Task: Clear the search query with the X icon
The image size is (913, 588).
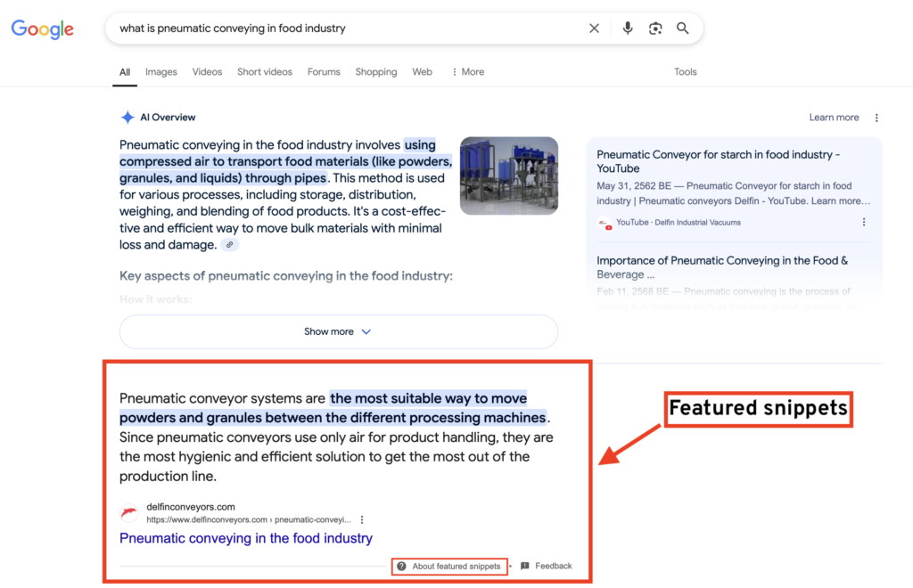Action: coord(594,28)
